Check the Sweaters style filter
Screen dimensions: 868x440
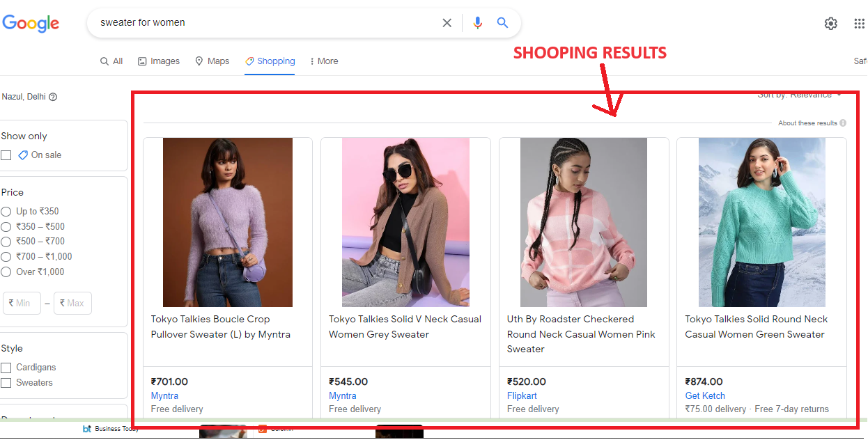[6, 383]
